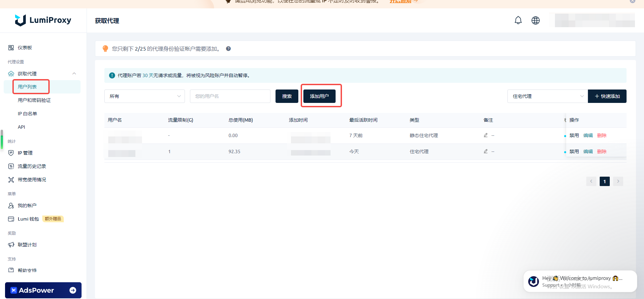Click the 您的用户名 search field
Screen dimensions: 644x299
point(230,96)
